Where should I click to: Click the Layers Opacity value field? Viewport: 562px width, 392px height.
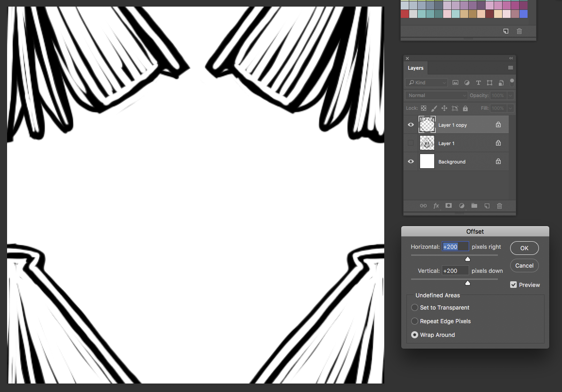click(498, 95)
